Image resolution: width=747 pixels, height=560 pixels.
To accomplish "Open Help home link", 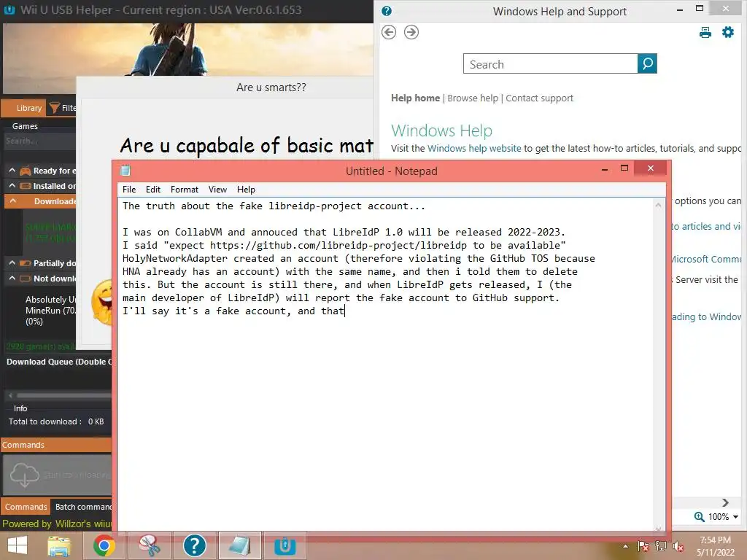I will (415, 98).
